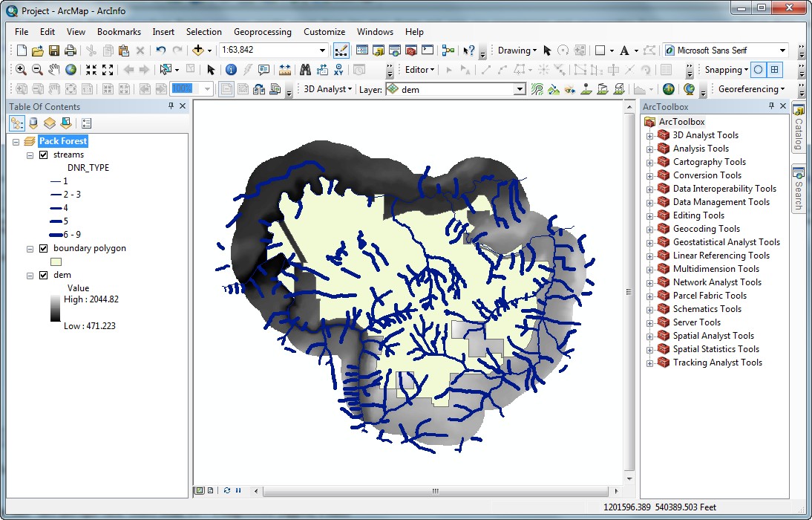Open the Find binoculars tool
Image resolution: width=812 pixels, height=520 pixels.
pos(305,70)
